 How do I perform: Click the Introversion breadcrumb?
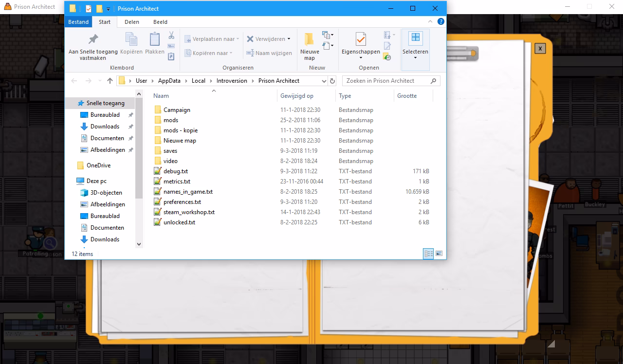click(x=232, y=81)
